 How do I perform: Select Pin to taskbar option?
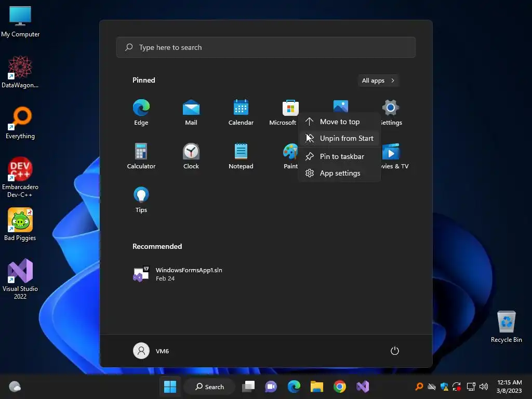pyautogui.click(x=339, y=156)
